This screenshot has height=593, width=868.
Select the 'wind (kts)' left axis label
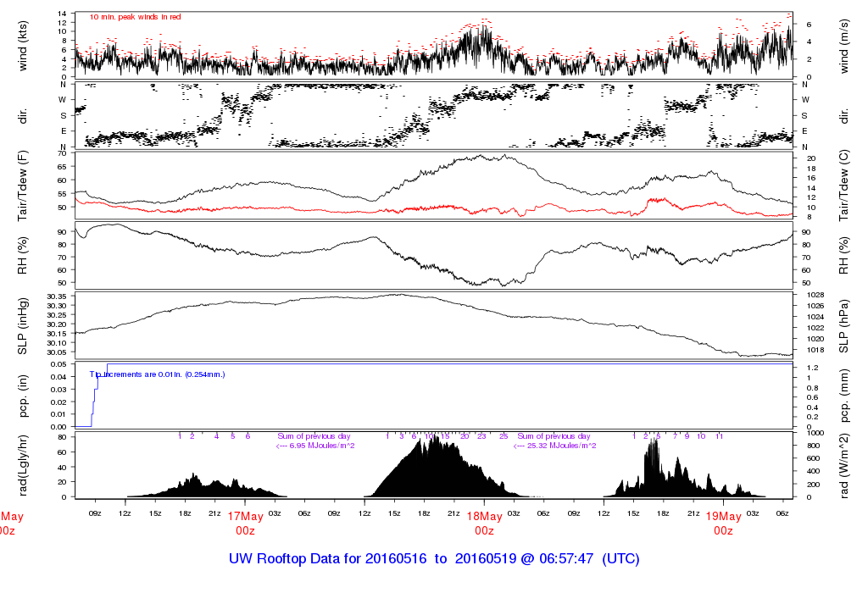click(x=23, y=46)
